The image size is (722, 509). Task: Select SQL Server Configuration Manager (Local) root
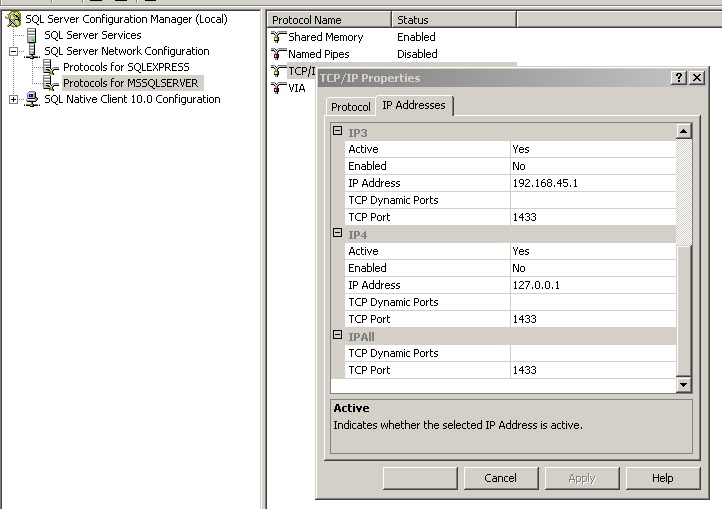[126, 19]
